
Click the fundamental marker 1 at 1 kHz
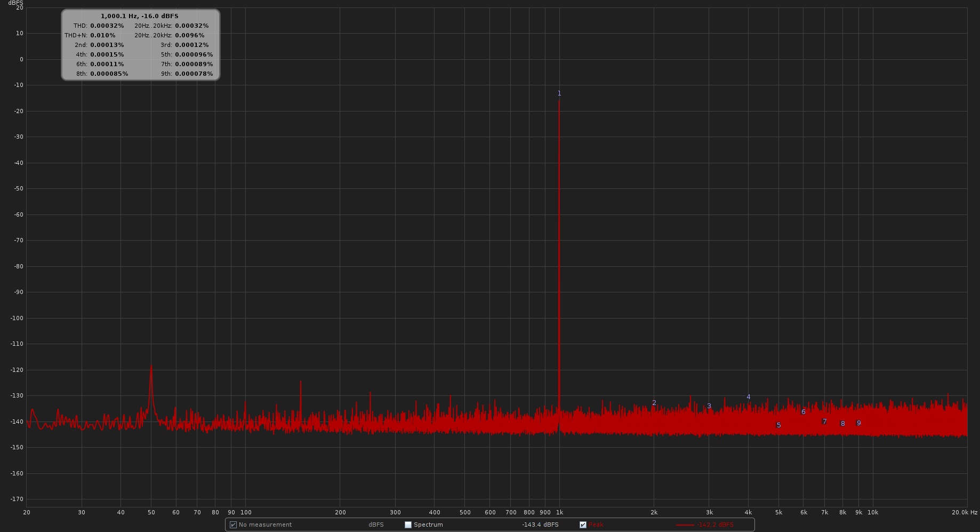pyautogui.click(x=559, y=93)
